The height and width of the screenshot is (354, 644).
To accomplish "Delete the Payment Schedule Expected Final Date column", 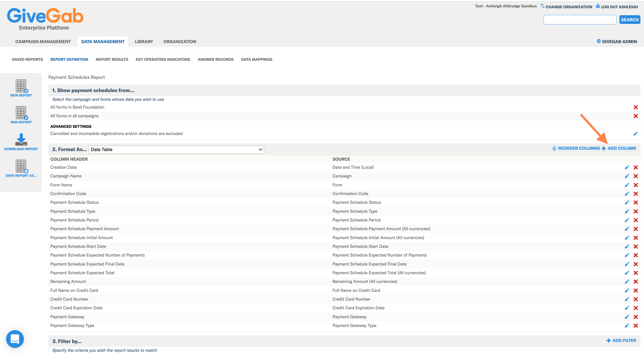I will coord(636,264).
